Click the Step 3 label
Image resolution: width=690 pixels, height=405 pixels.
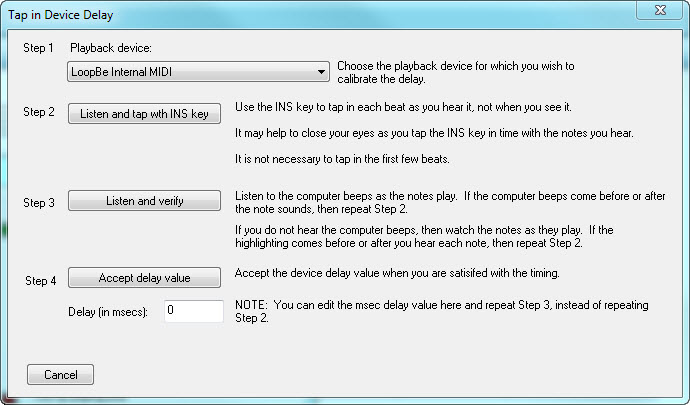pyautogui.click(x=39, y=203)
